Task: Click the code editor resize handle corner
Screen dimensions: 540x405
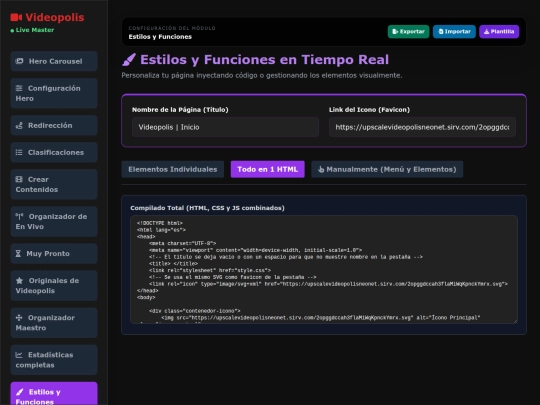Action: point(515,321)
